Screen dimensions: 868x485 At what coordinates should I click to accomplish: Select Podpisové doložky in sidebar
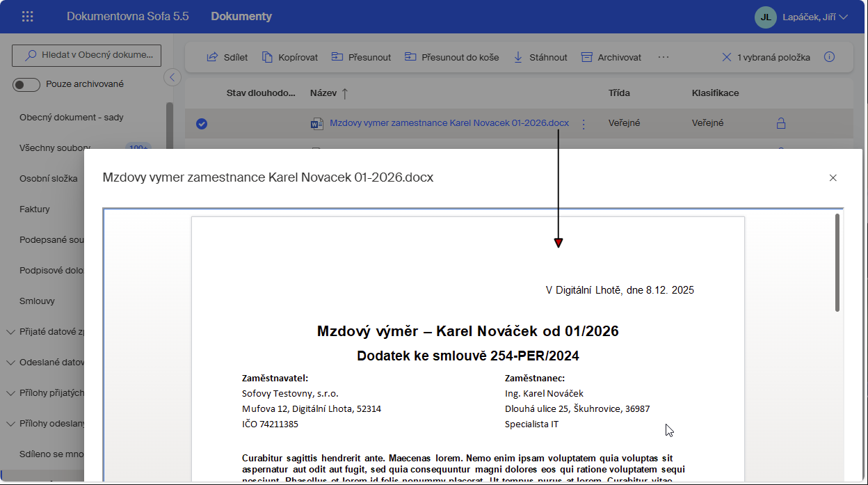click(x=51, y=271)
